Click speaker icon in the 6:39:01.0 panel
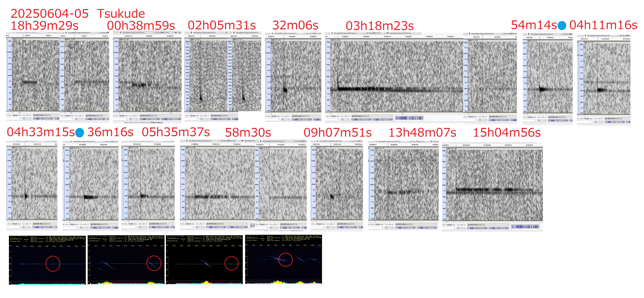 176,33
